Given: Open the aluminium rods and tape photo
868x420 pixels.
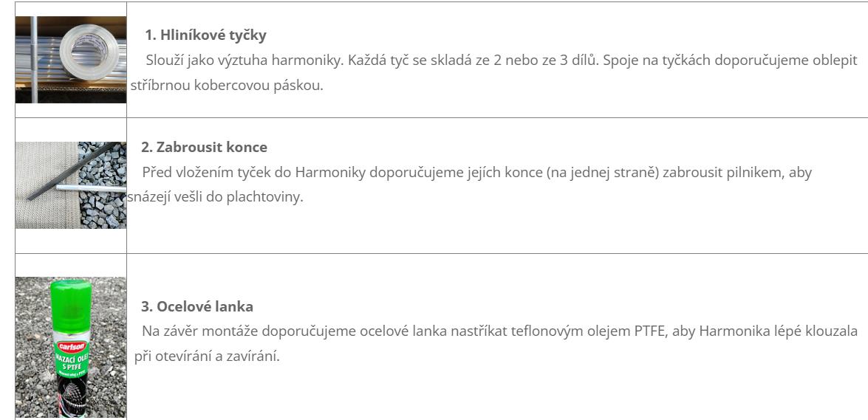Looking at the screenshot, I should [x=71, y=60].
